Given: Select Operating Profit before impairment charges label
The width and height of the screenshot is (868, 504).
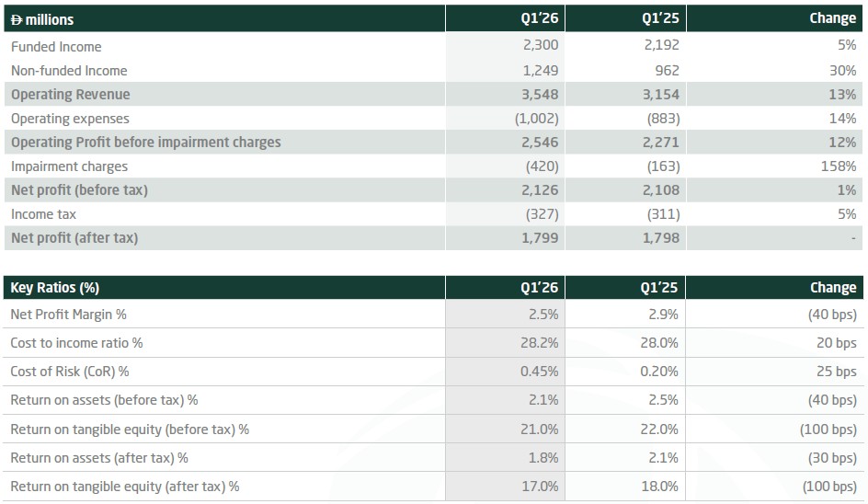Looking at the screenshot, I should click(x=146, y=143).
